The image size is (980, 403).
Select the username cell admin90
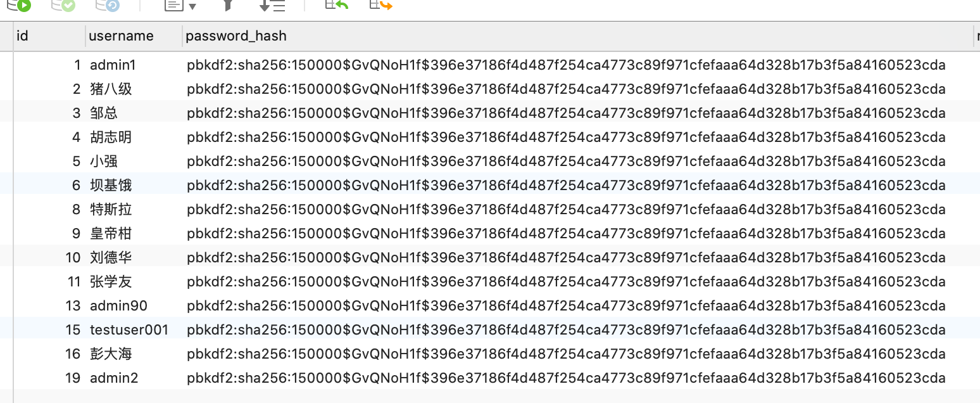point(134,305)
